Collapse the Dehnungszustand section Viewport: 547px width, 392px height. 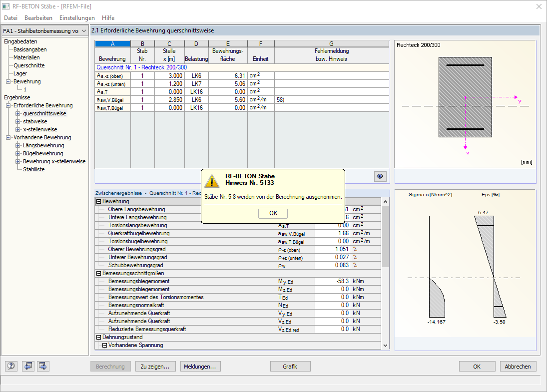point(99,337)
